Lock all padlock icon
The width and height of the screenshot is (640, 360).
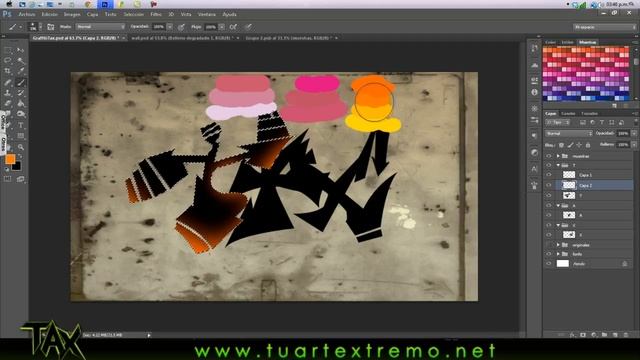coord(588,145)
